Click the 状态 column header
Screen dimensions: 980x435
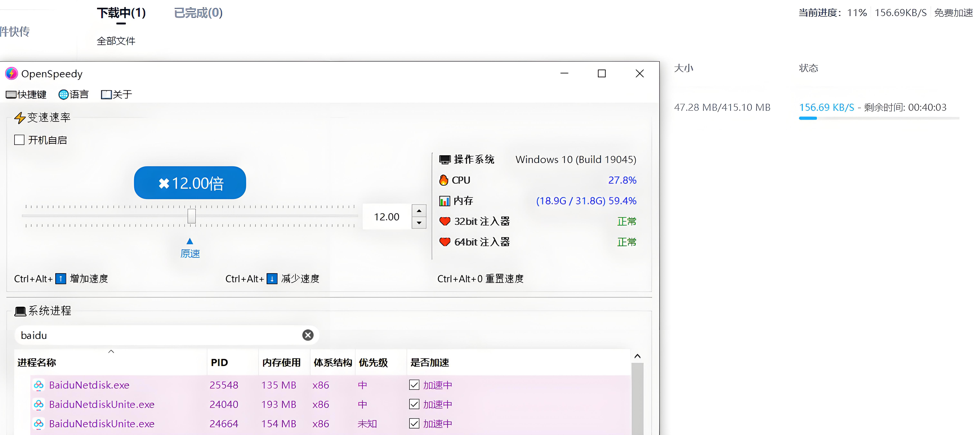pos(808,68)
